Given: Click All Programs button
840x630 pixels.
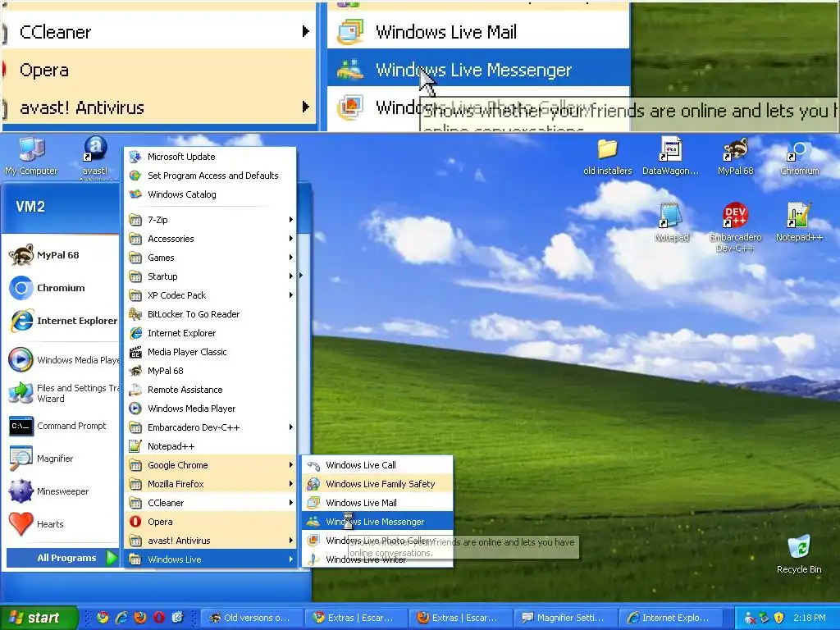Looking at the screenshot, I should pos(62,558).
